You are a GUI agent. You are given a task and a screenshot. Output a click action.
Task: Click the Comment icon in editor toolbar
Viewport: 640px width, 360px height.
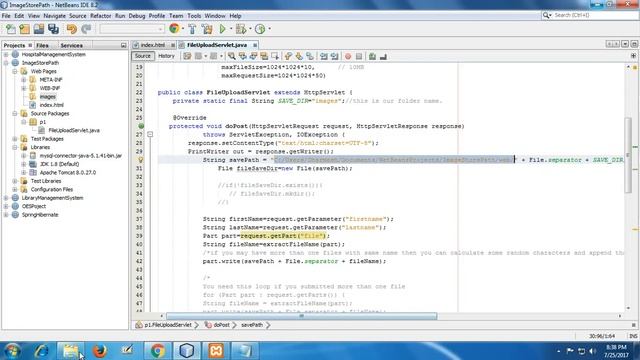tap(372, 56)
